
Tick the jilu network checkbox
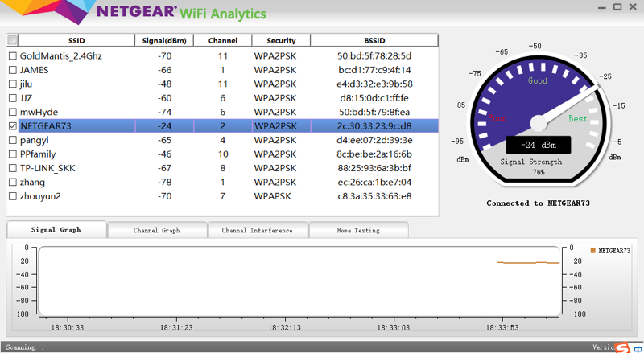click(x=13, y=84)
